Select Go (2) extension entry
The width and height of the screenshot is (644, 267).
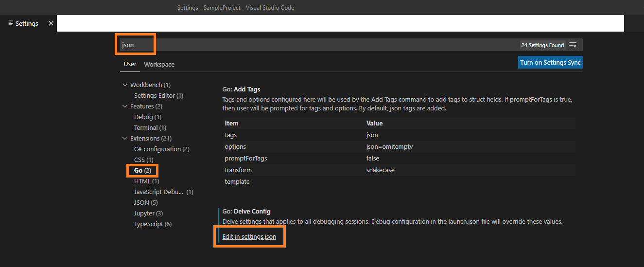click(x=142, y=171)
